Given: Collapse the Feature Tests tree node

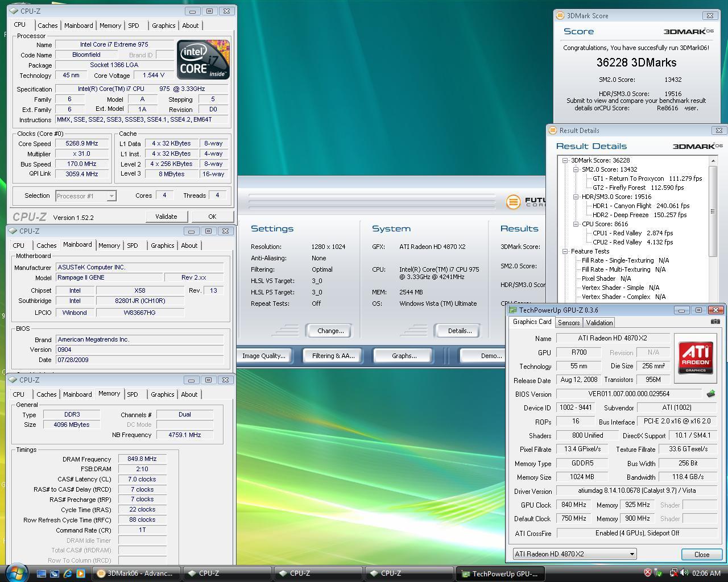Looking at the screenshot, I should [565, 251].
